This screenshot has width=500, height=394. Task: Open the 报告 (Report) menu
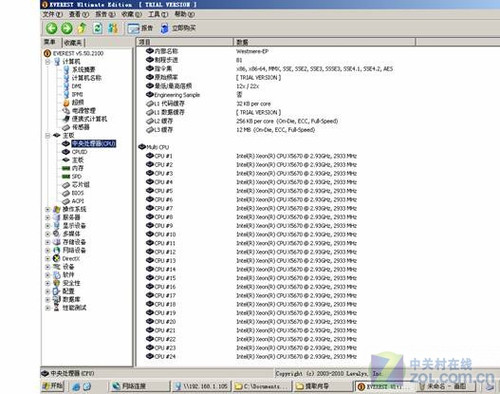[x=105, y=14]
